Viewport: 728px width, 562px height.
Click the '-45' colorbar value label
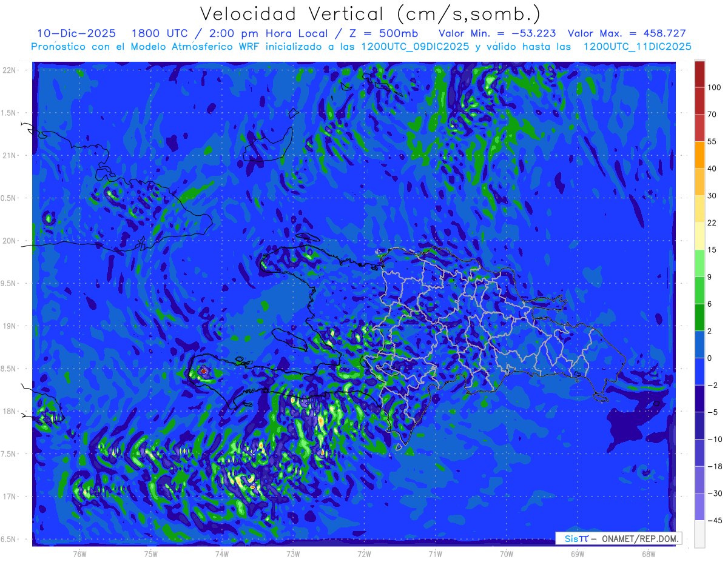(714, 521)
